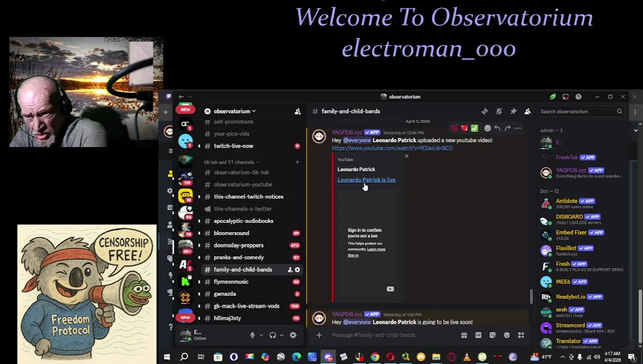Reply to the YAGPDB message
643x364 pixels.
coord(497,128)
